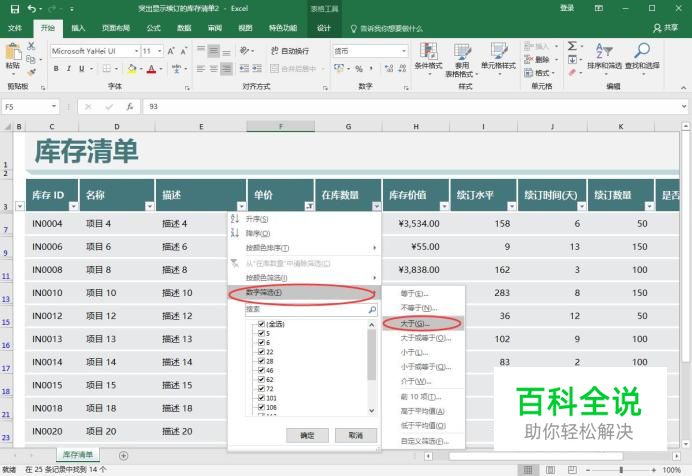This screenshot has height=476, width=692.
Task: Click the Decrease Font Size icon
Action: tap(184, 51)
